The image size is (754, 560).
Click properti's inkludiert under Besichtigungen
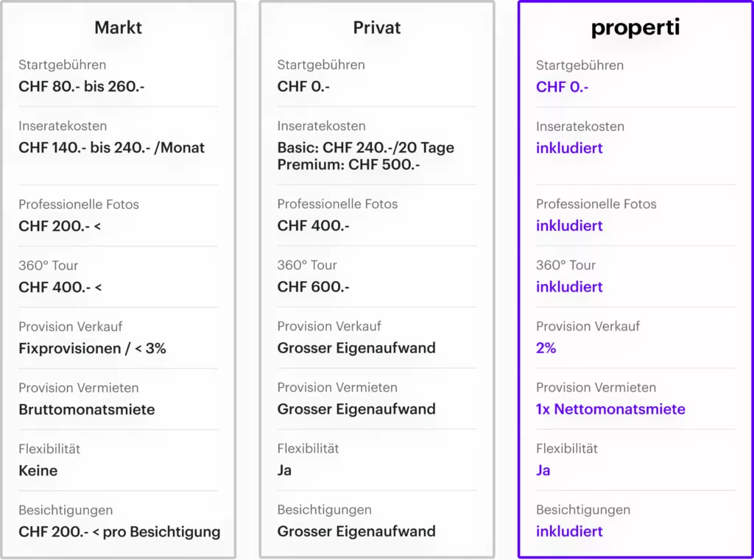[569, 531]
